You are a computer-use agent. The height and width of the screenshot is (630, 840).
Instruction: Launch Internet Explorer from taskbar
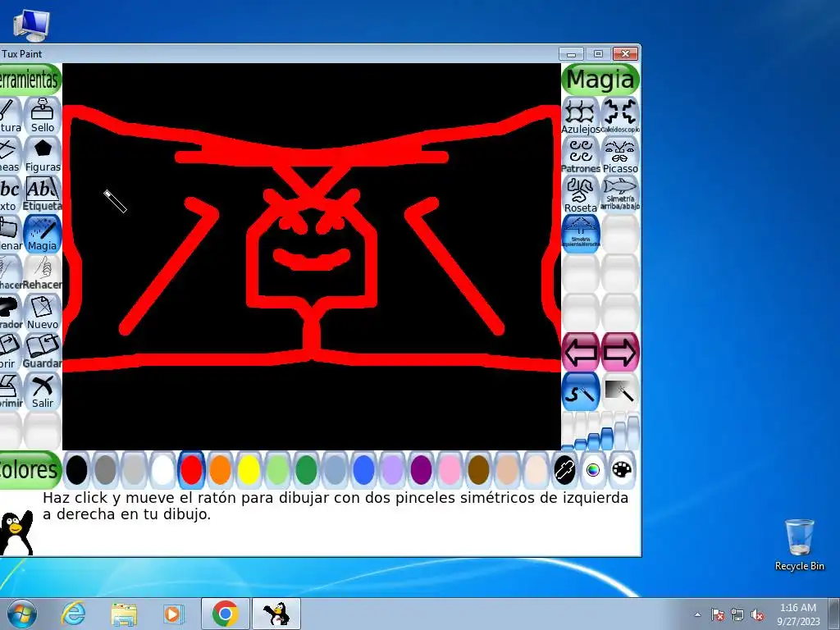tap(73, 614)
